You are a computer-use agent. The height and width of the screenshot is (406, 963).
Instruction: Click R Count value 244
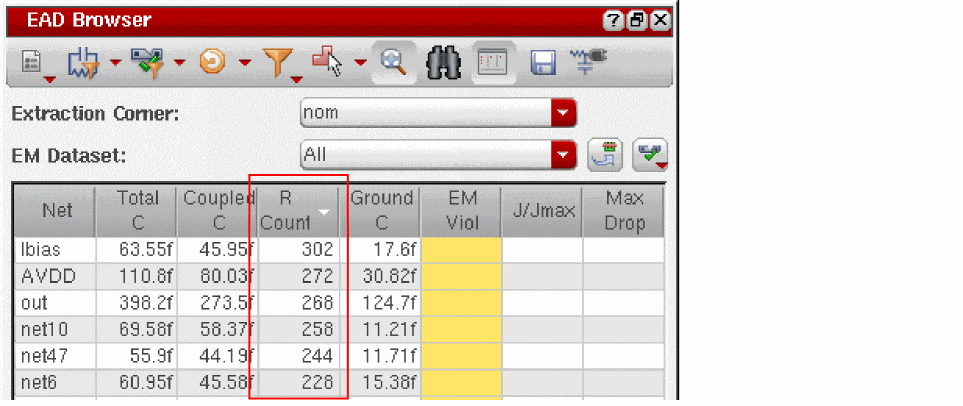(317, 357)
